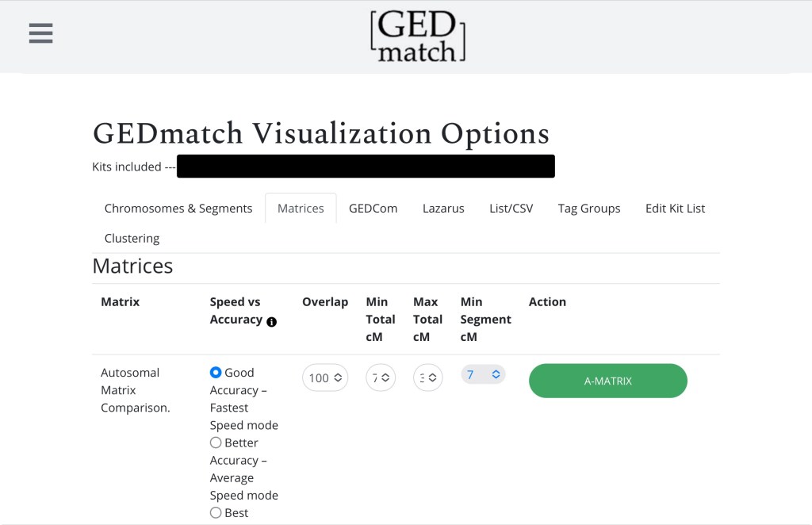This screenshot has height=525, width=812.
Task: Select Good Accuracy – Fastest Speed mode
Action: click(216, 373)
